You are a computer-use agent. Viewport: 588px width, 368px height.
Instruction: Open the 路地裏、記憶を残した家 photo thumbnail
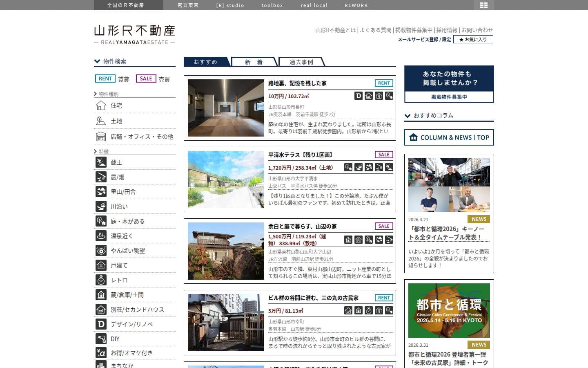226,108
